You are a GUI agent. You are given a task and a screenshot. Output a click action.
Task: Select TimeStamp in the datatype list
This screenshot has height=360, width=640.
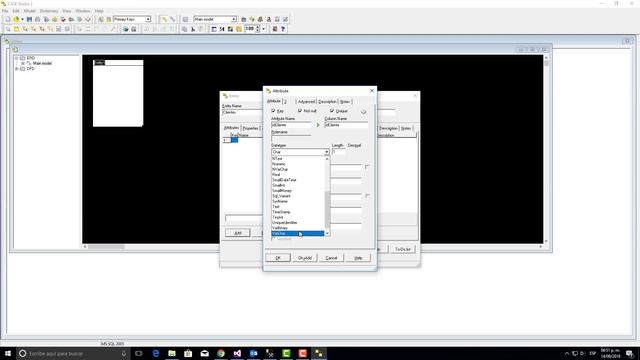click(x=298, y=212)
